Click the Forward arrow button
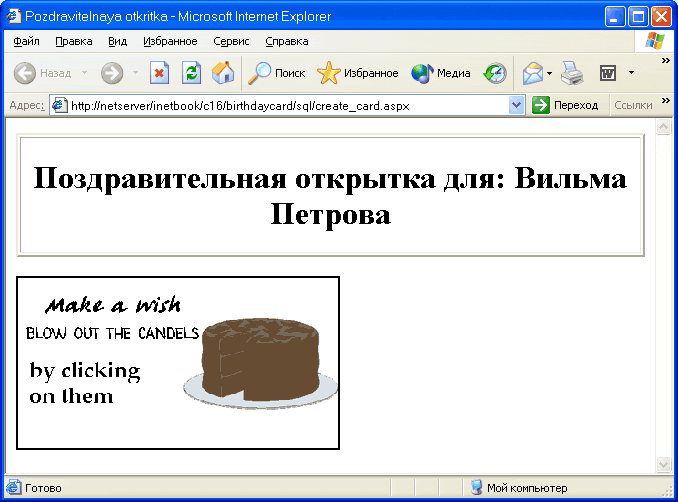The image size is (678, 502). pyautogui.click(x=112, y=73)
